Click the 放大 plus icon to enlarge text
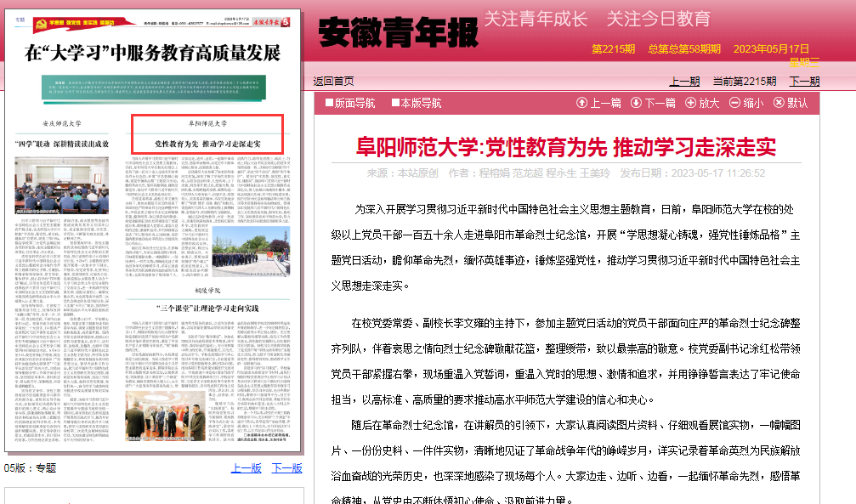This screenshot has height=504, width=856. coord(690,103)
